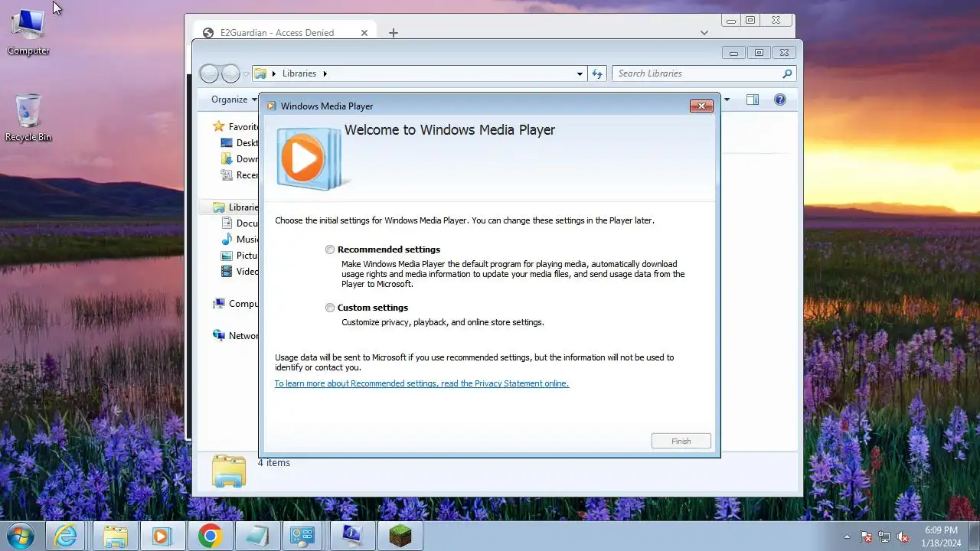Click the Libraries breadcrumb in the address bar

click(x=299, y=73)
